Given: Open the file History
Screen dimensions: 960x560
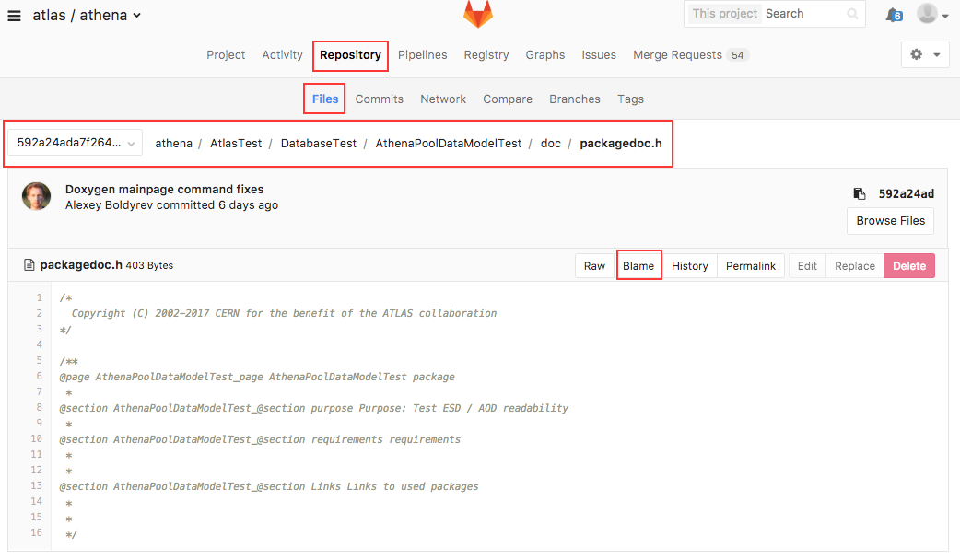Looking at the screenshot, I should pyautogui.click(x=689, y=266).
